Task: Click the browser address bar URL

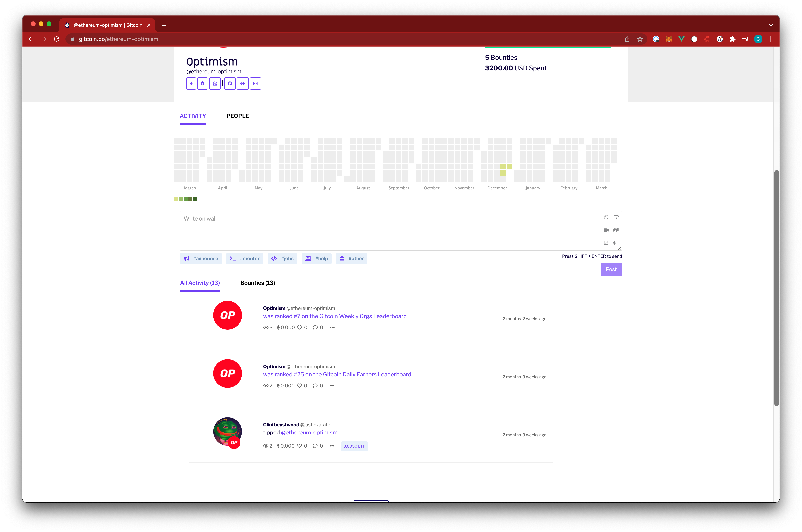Action: tap(119, 39)
